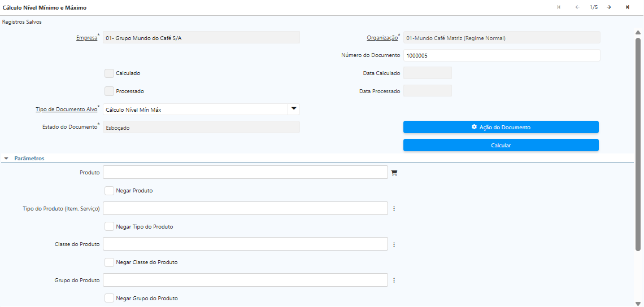Open the Registros Salvos menu
The height and width of the screenshot is (307, 644).
pos(22,22)
